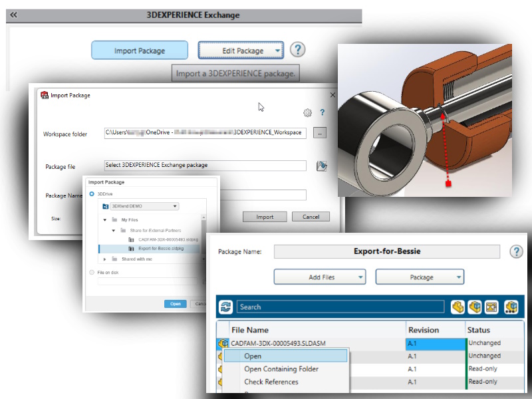Screen dimensions: 532x399
Task: Click the 3DXtend DEMO drive icon
Action: (x=105, y=206)
